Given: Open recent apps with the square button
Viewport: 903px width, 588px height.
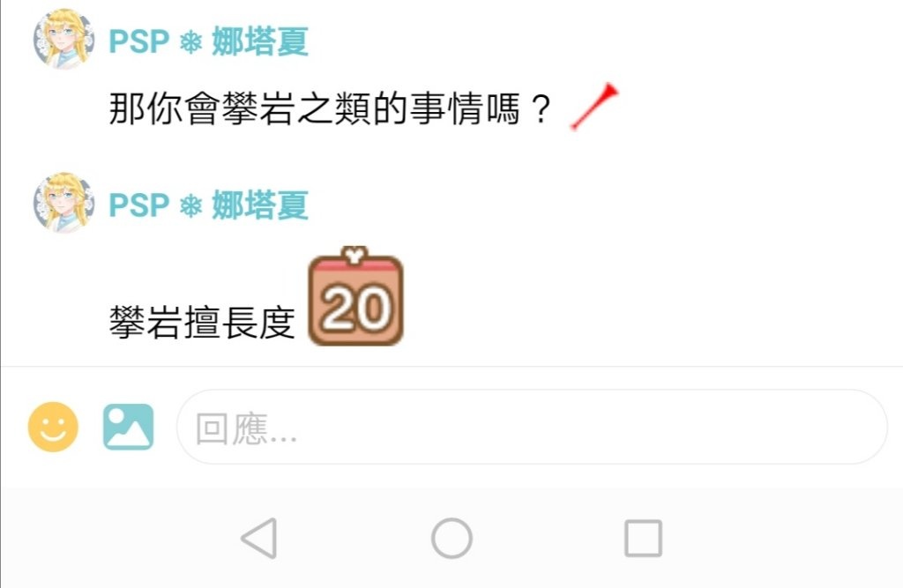Looking at the screenshot, I should pyautogui.click(x=643, y=539).
